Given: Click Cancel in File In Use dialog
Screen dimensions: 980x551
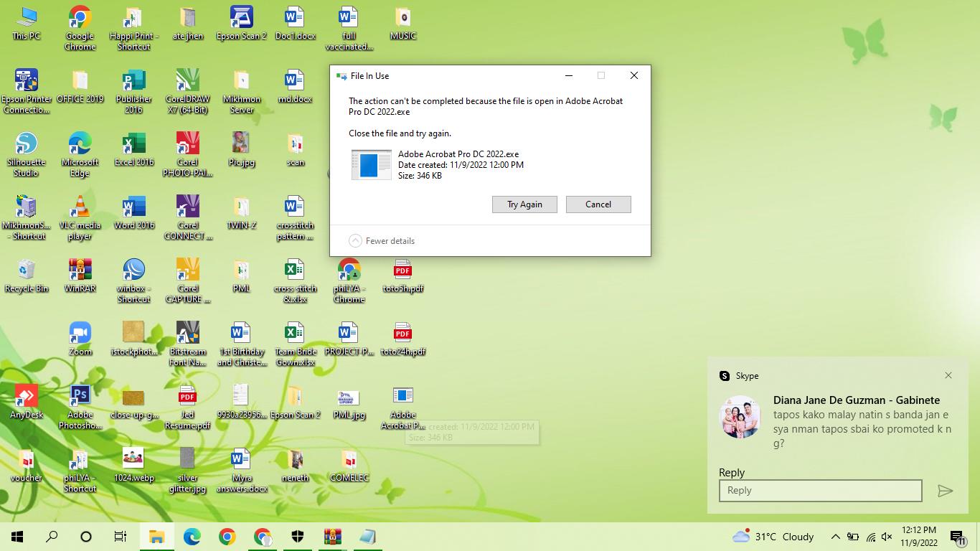Looking at the screenshot, I should coord(598,204).
